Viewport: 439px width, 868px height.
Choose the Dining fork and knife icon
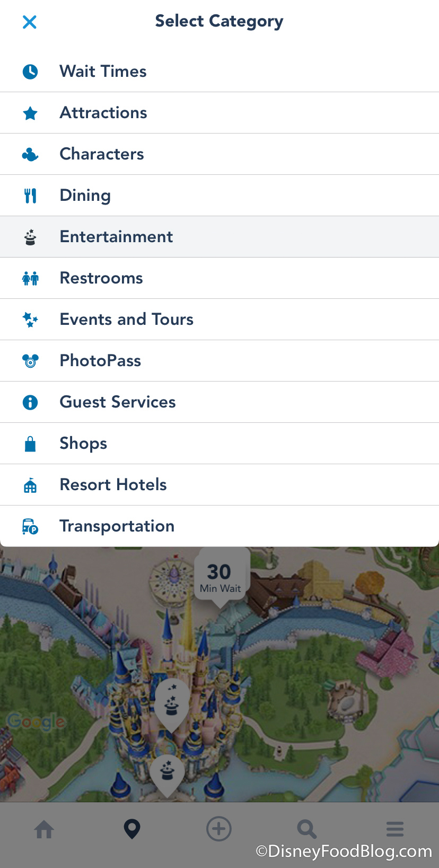[30, 196]
